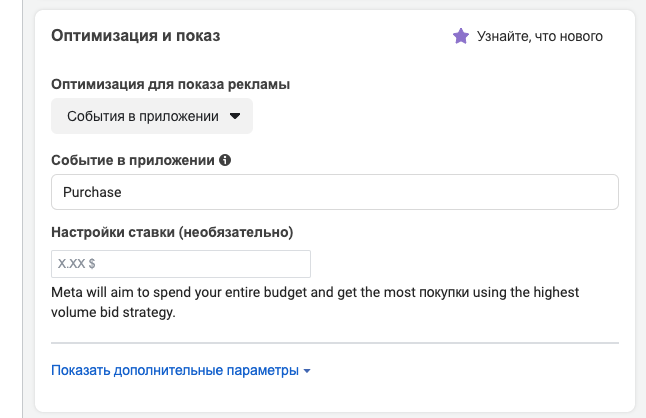Click the "Оптимизация и показ" section heading

pos(136,36)
